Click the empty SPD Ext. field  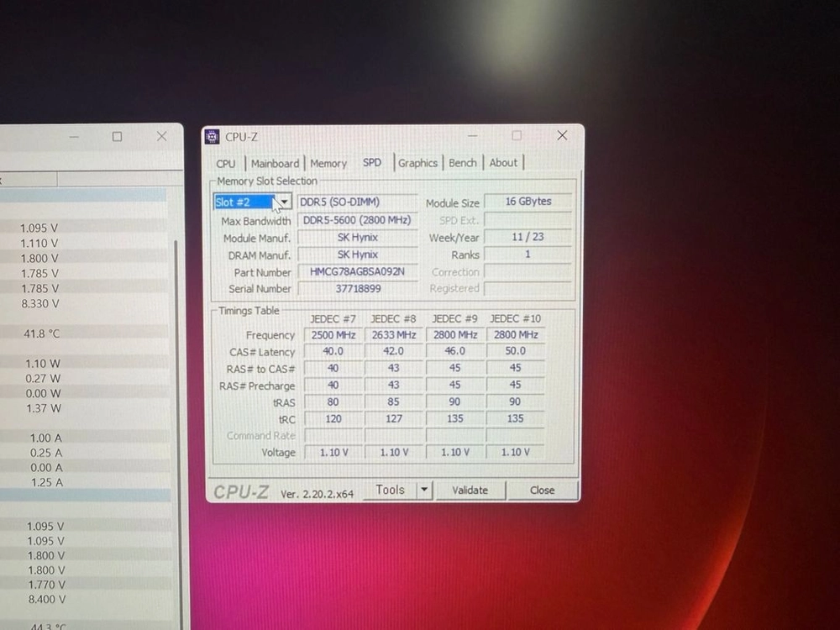[x=528, y=219]
